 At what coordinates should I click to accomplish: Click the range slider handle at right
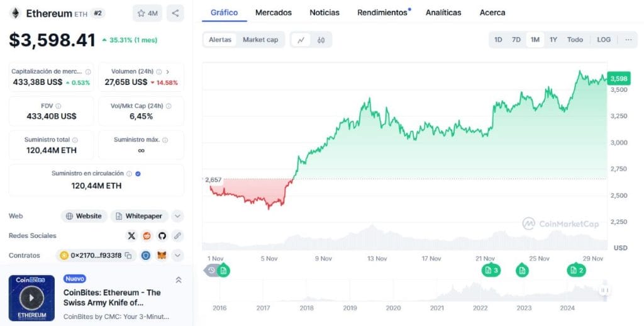pyautogui.click(x=604, y=290)
